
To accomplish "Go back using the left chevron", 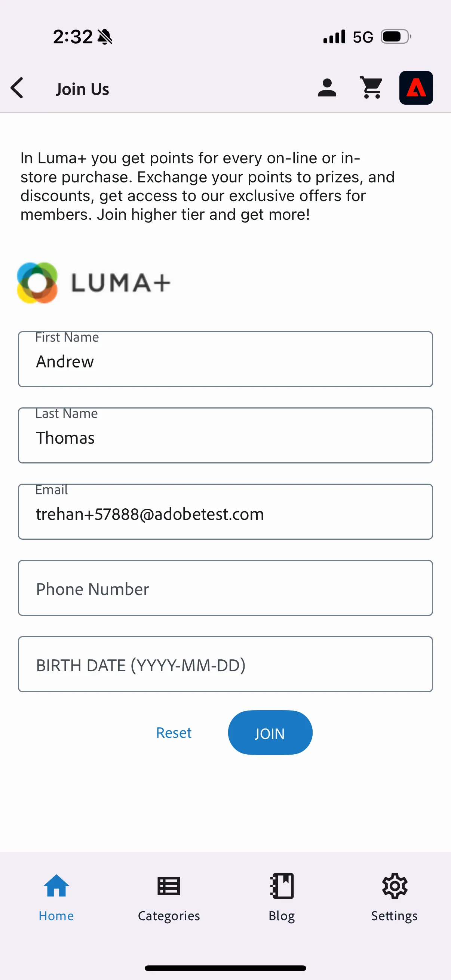I will point(17,88).
